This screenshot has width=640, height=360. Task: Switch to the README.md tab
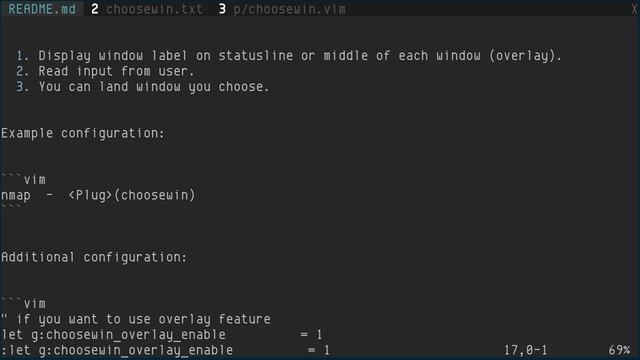pyautogui.click(x=42, y=9)
